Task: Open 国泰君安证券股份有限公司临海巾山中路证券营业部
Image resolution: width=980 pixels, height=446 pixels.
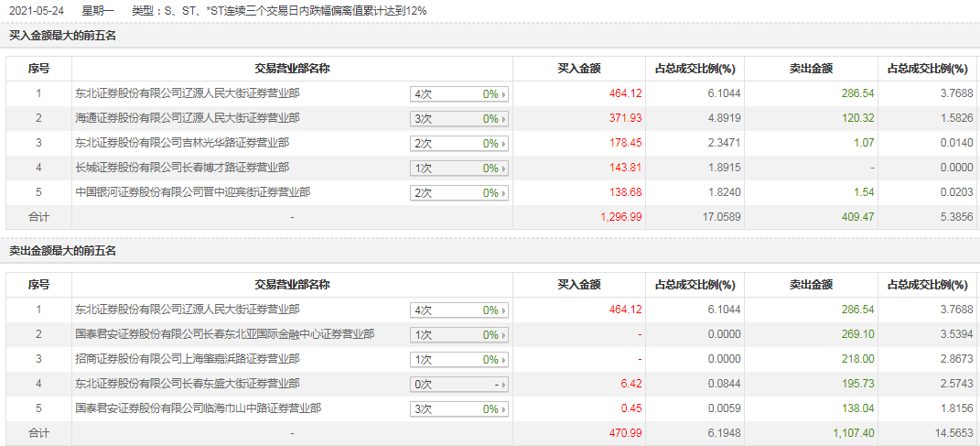Action: pos(199,408)
